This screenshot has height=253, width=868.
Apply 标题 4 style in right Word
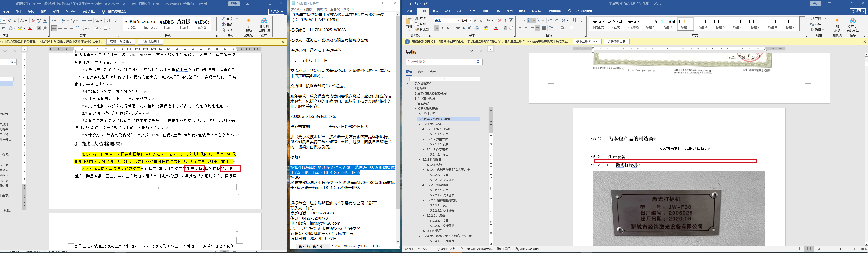(703, 24)
